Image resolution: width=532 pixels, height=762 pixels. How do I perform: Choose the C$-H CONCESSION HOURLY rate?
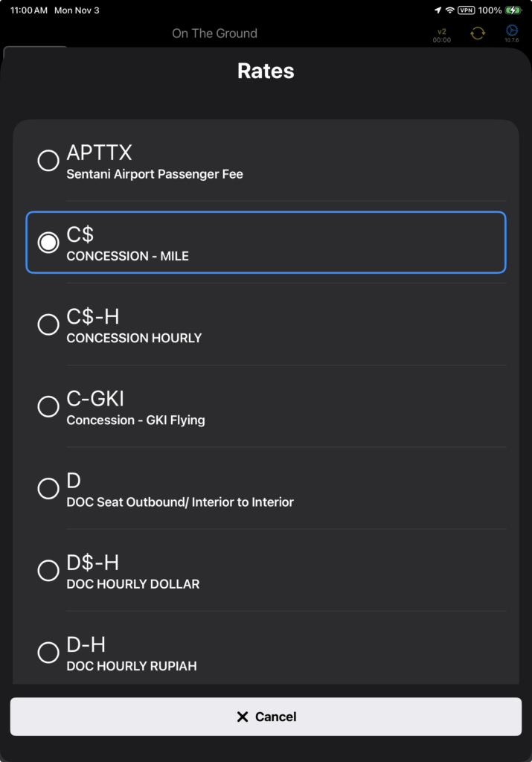point(48,324)
